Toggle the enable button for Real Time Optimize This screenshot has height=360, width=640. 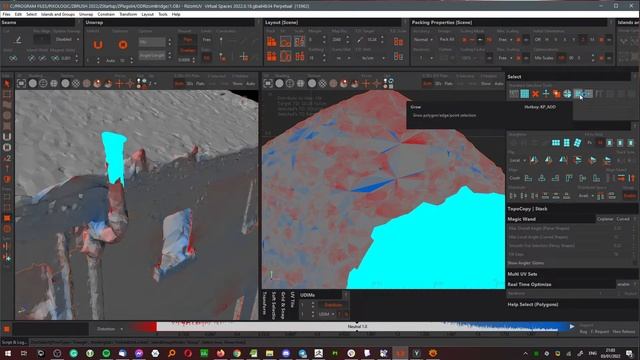(623, 284)
